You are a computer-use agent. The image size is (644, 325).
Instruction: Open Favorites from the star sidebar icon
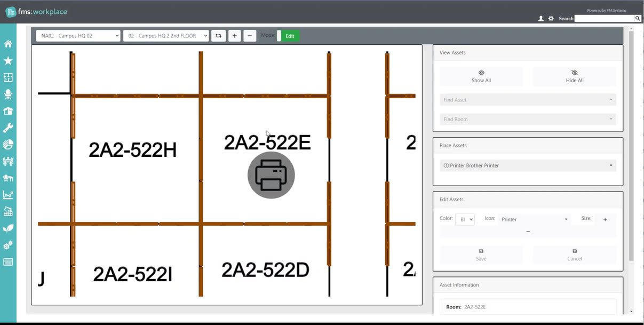(x=7, y=60)
